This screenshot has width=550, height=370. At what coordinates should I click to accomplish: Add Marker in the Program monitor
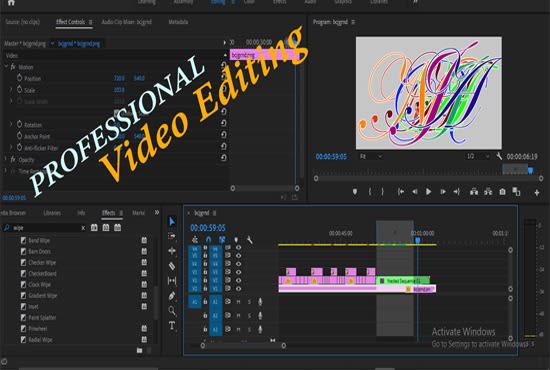[355, 192]
